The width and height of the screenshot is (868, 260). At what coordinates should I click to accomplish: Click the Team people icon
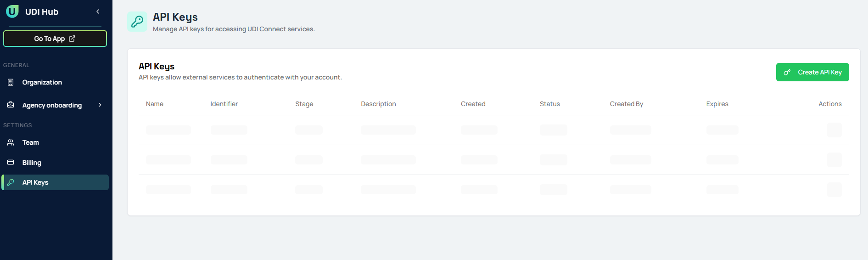pos(11,142)
